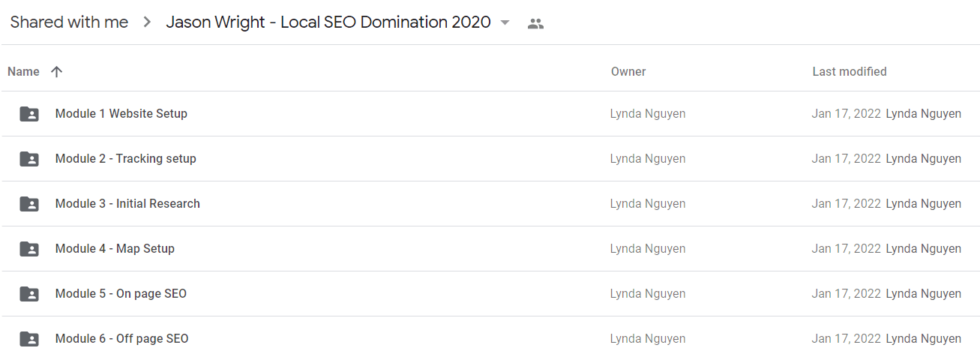Viewport: 980px width, 360px height.
Task: Sort by the Name column header
Action: click(23, 72)
